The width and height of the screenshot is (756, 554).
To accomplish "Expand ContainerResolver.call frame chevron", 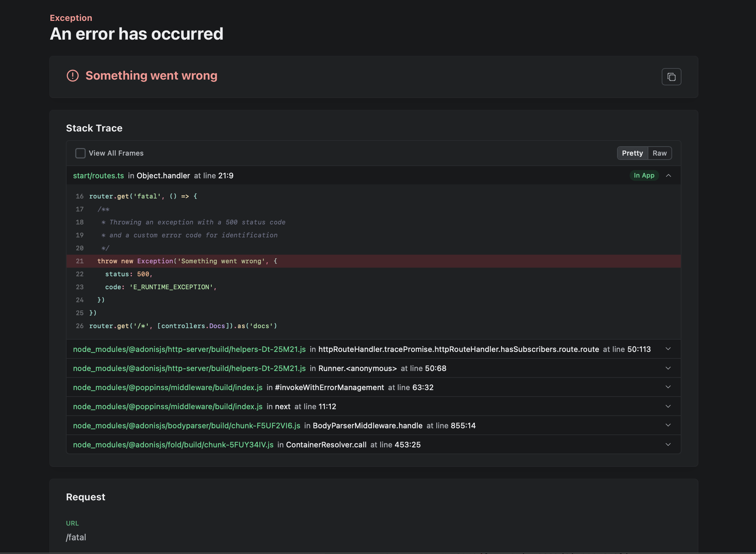I will 668,444.
